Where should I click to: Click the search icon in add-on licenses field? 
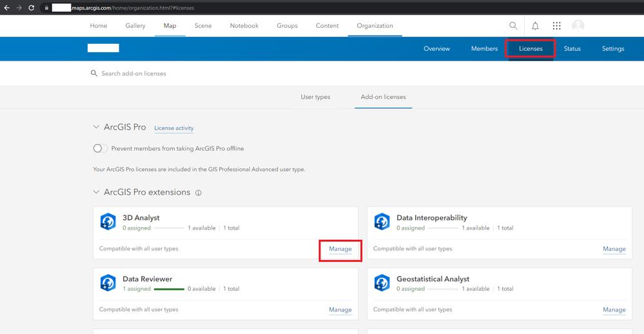94,73
